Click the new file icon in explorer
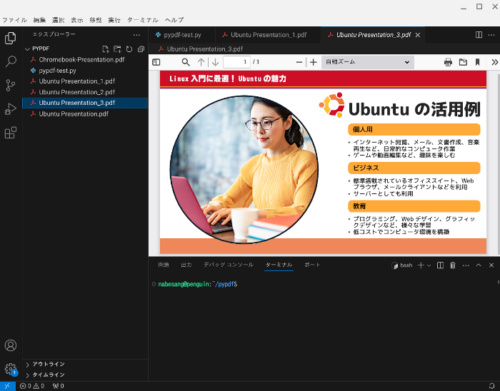The height and width of the screenshot is (391, 500). click(105, 49)
